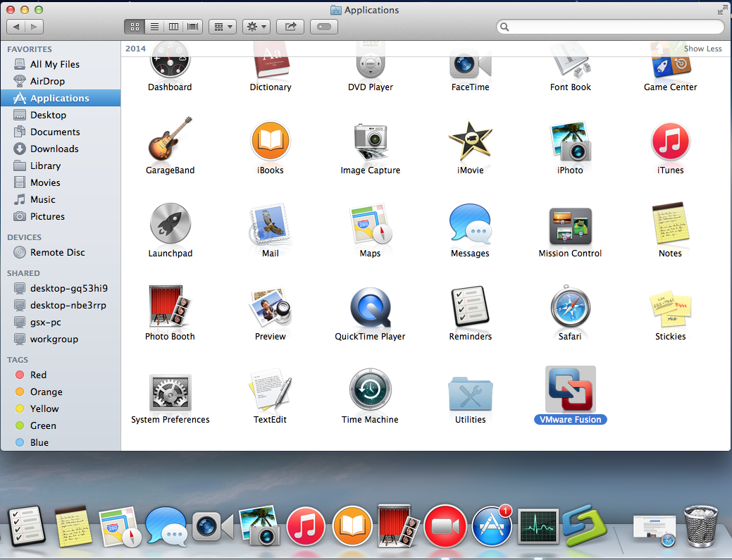Click the back navigation button
The height and width of the screenshot is (560, 732).
point(16,27)
